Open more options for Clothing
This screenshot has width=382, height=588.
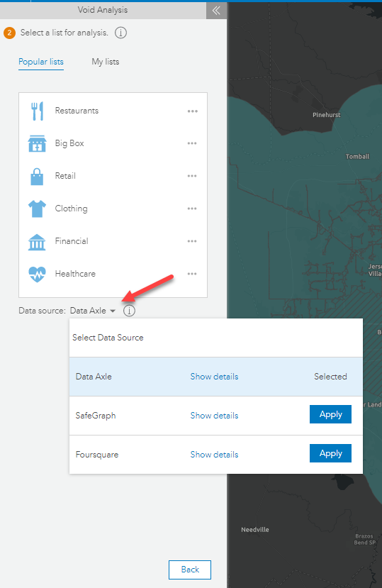[x=192, y=209]
